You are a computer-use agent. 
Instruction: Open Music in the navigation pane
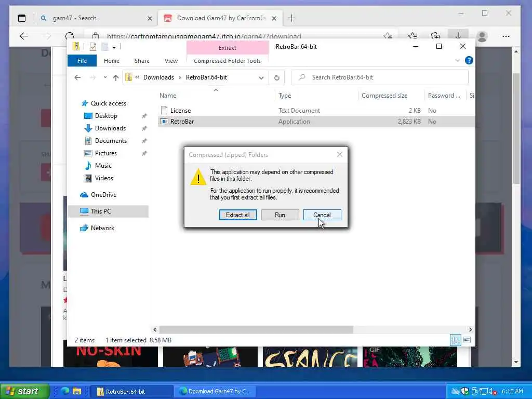103,166
